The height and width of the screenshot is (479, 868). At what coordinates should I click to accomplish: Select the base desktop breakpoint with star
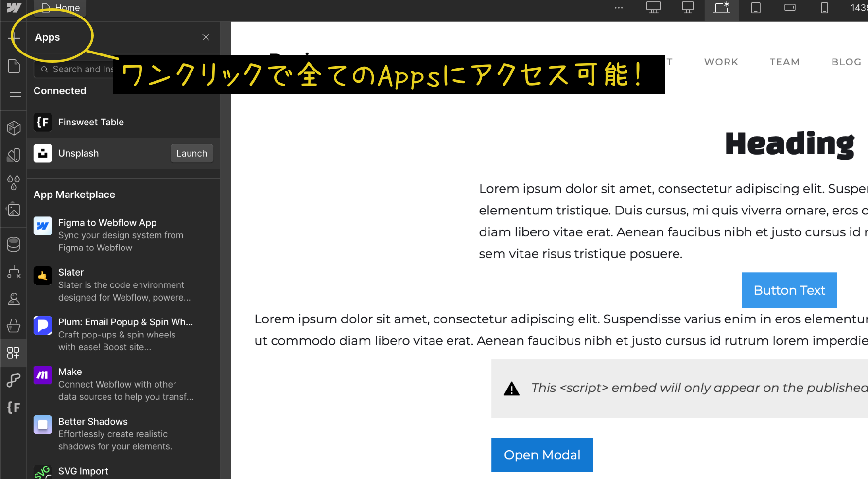tap(722, 8)
